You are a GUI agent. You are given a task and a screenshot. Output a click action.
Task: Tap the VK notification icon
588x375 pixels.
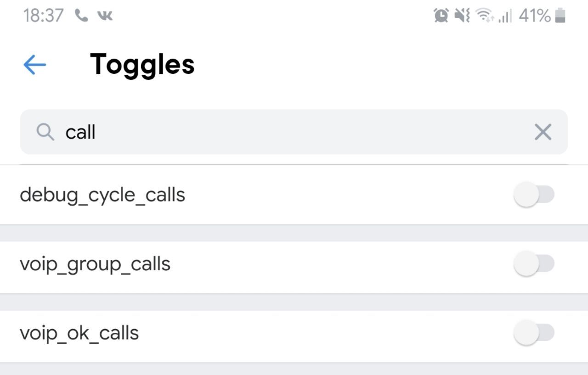pyautogui.click(x=105, y=17)
